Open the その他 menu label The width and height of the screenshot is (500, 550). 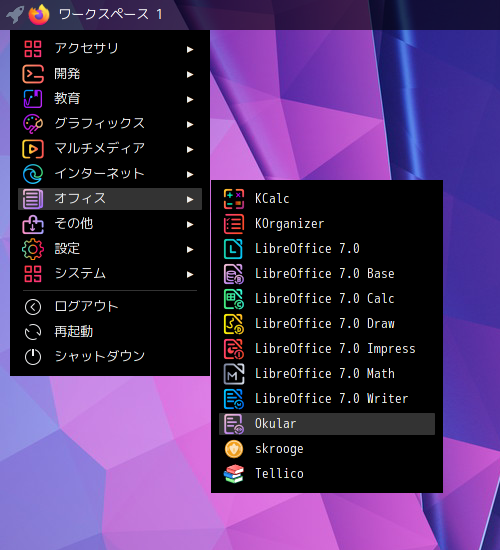[x=74, y=223]
